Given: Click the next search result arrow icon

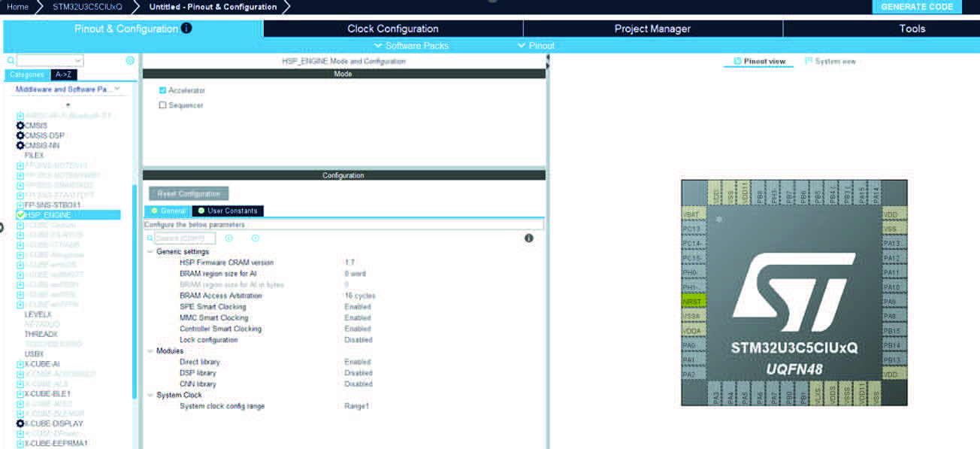Looking at the screenshot, I should pyautogui.click(x=255, y=238).
